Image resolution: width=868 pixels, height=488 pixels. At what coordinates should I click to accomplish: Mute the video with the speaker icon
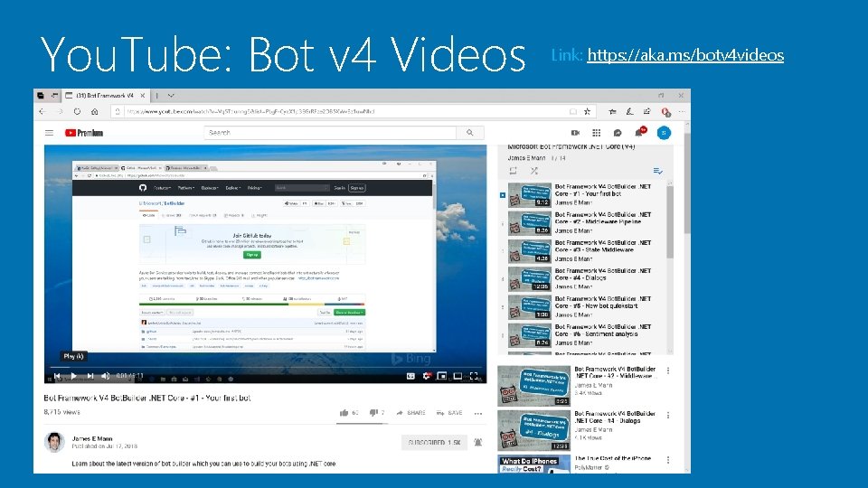[x=105, y=376]
